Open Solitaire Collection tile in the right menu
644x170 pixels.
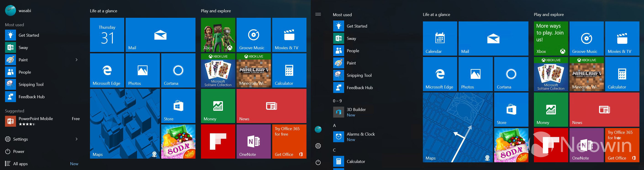(x=551, y=74)
